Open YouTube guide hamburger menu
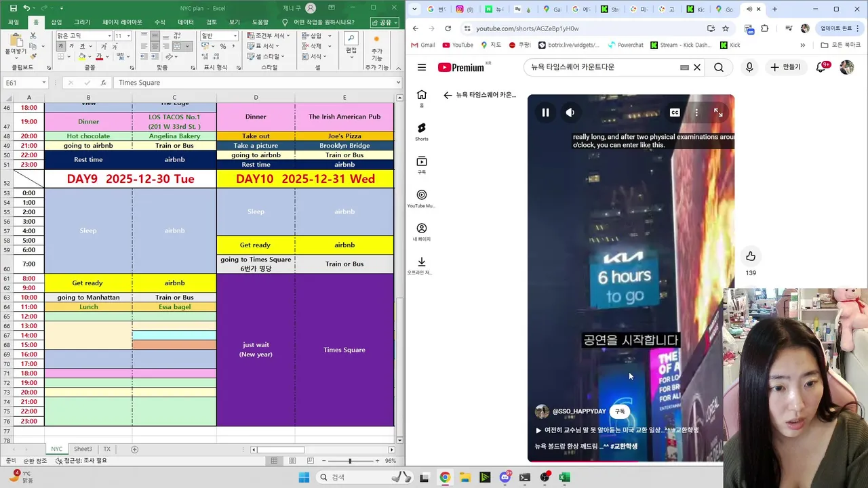The image size is (868, 488). tap(422, 67)
